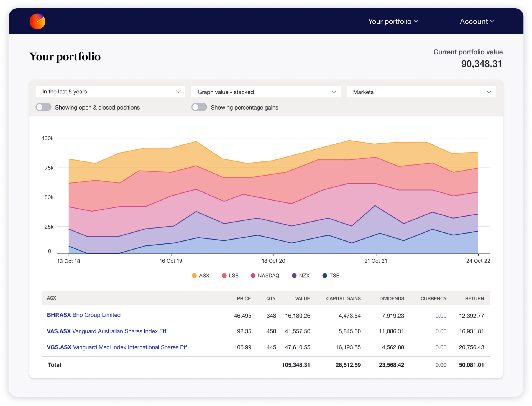Click the VALUE column header

point(302,298)
